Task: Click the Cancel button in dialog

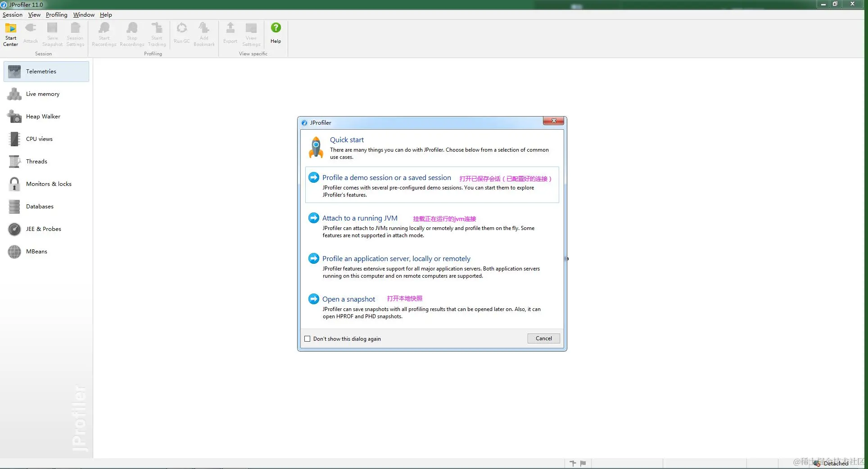Action: pos(543,338)
